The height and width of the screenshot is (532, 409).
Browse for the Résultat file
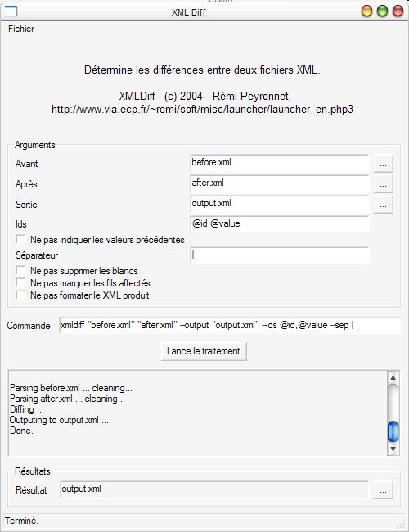383,490
